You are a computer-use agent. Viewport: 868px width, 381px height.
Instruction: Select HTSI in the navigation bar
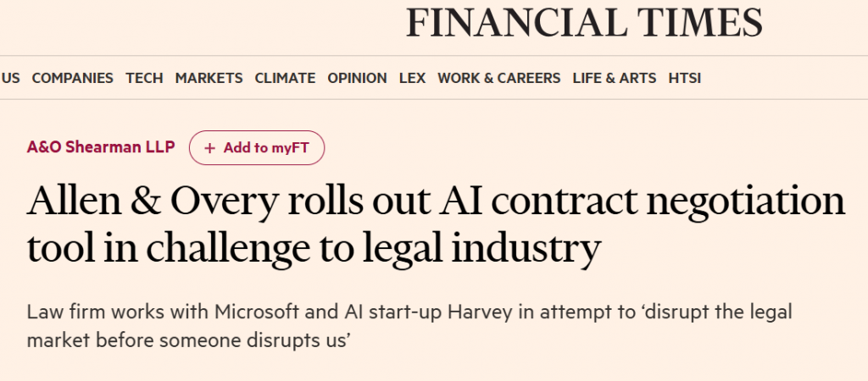click(x=684, y=78)
